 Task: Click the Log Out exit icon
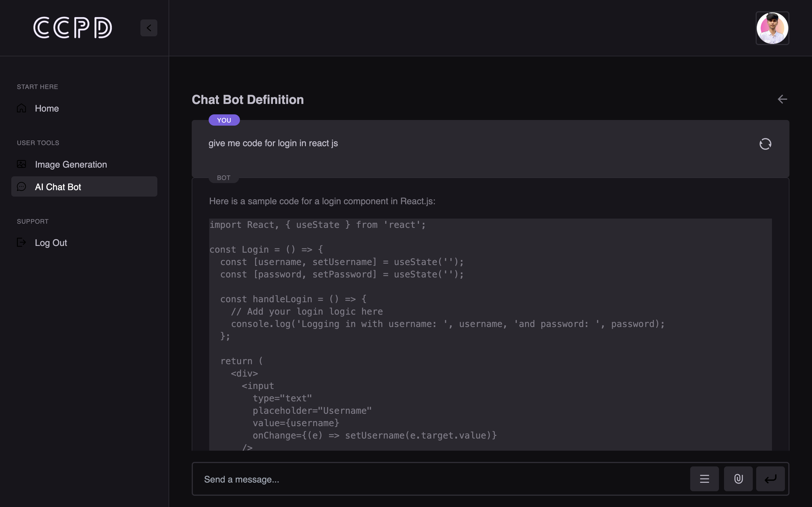coord(21,243)
